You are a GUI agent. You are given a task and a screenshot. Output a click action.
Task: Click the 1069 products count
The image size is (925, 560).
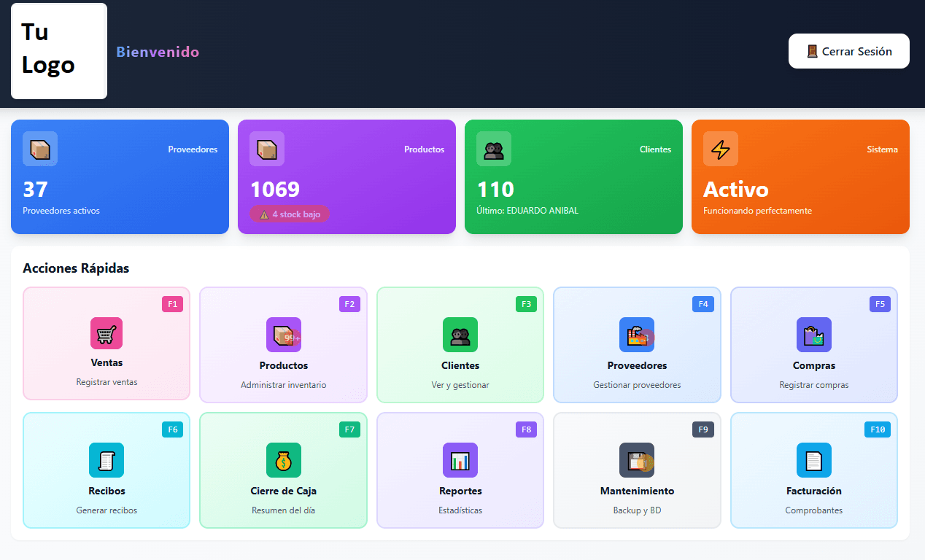click(x=275, y=190)
